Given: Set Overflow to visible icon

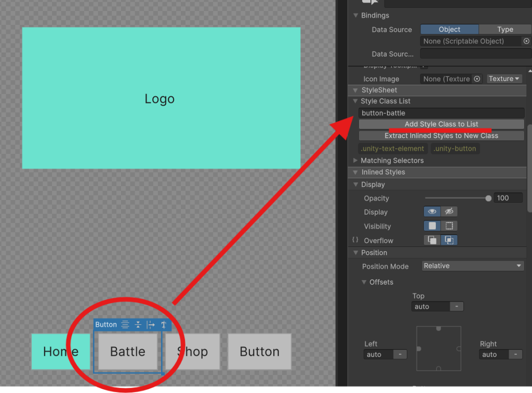Looking at the screenshot, I should point(432,240).
